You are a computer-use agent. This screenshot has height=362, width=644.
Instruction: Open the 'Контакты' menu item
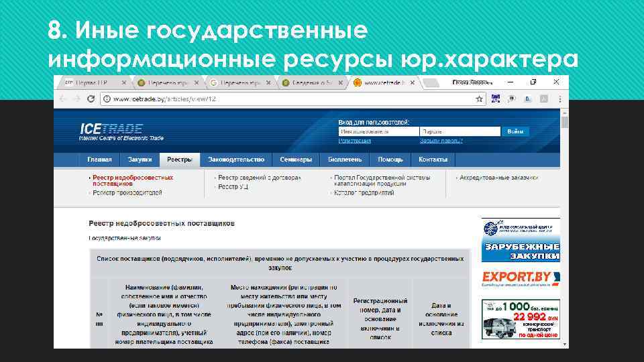pos(433,160)
